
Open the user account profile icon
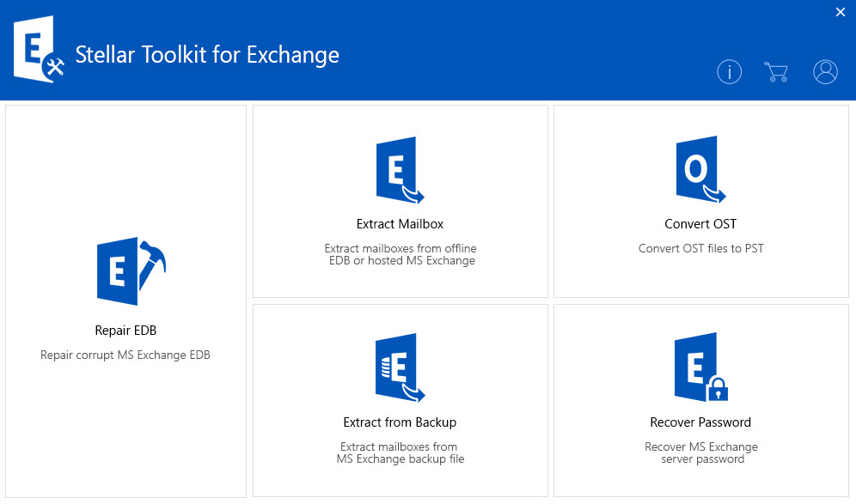pos(825,72)
